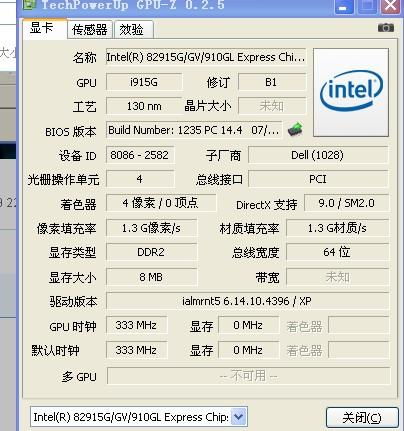Click 默认时钟 field showing 333 MHz
Viewport: 404px width, 431px height.
pos(137,350)
